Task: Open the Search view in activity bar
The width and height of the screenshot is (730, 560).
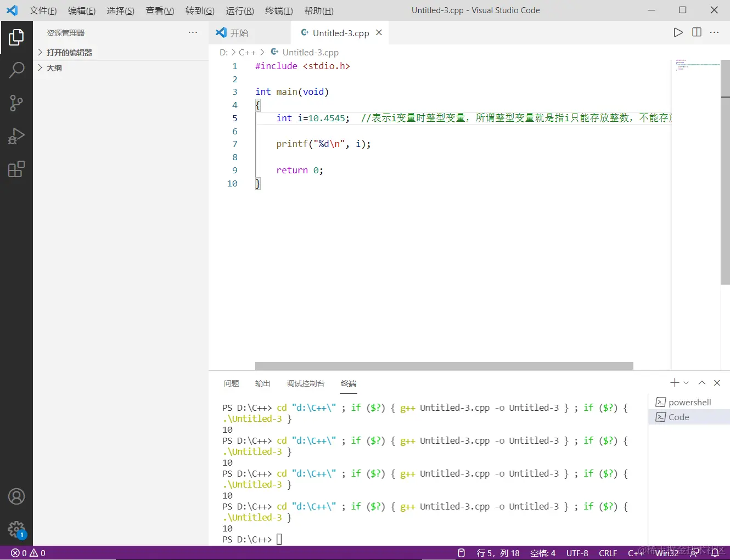Action: 16,70
